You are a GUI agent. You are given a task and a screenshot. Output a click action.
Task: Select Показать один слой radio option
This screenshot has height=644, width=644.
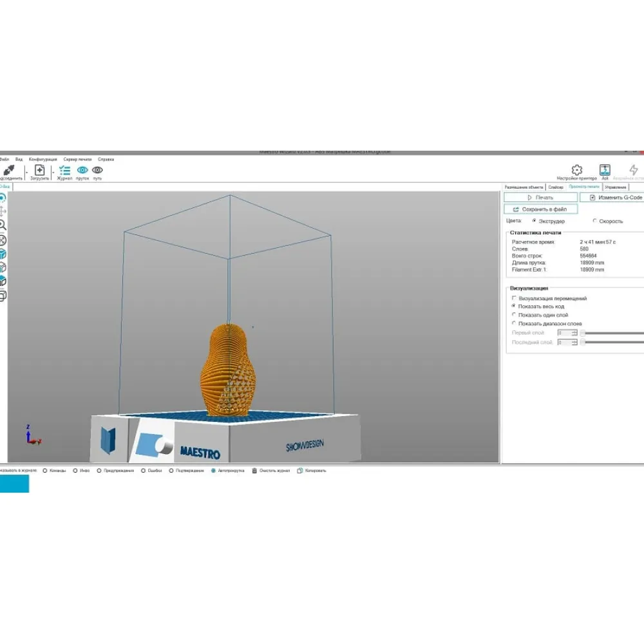click(x=514, y=315)
